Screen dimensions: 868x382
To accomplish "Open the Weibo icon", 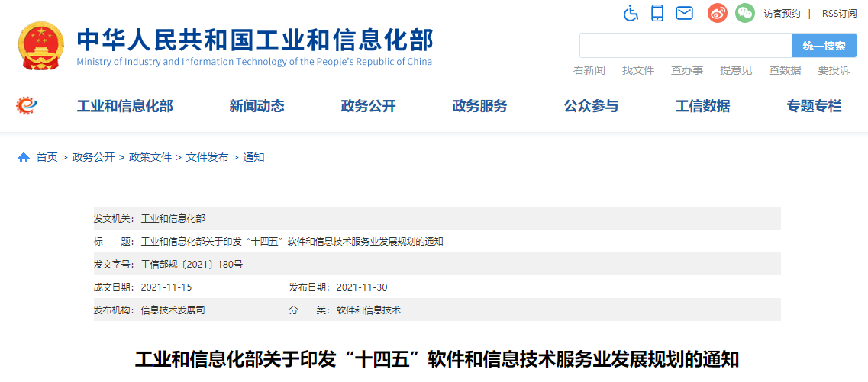I will [x=718, y=13].
